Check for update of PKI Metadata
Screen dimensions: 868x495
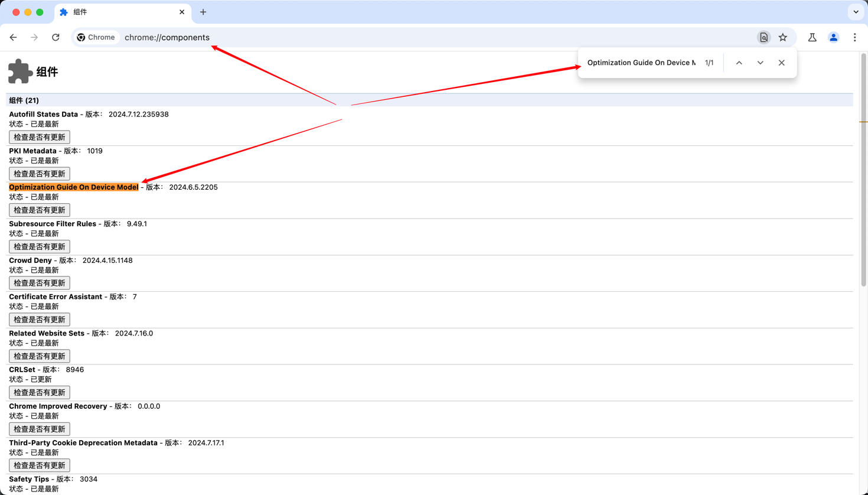(x=40, y=174)
